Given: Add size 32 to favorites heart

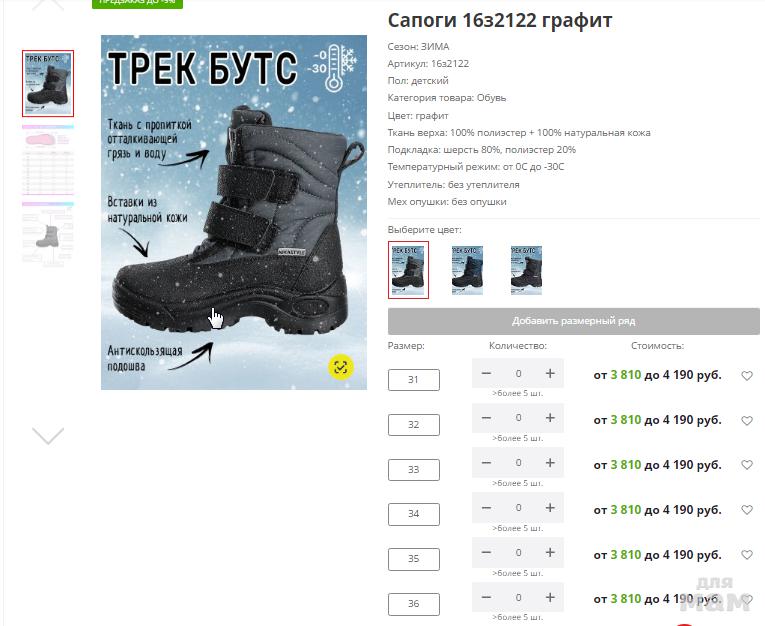Looking at the screenshot, I should (747, 421).
